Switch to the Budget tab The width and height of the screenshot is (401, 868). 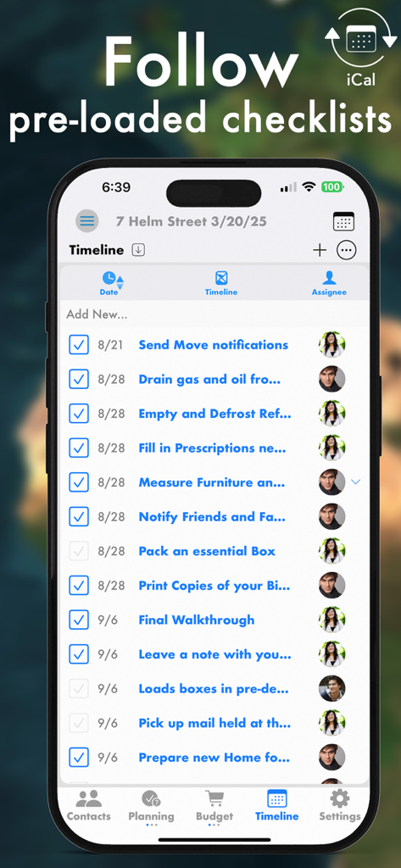point(214,807)
